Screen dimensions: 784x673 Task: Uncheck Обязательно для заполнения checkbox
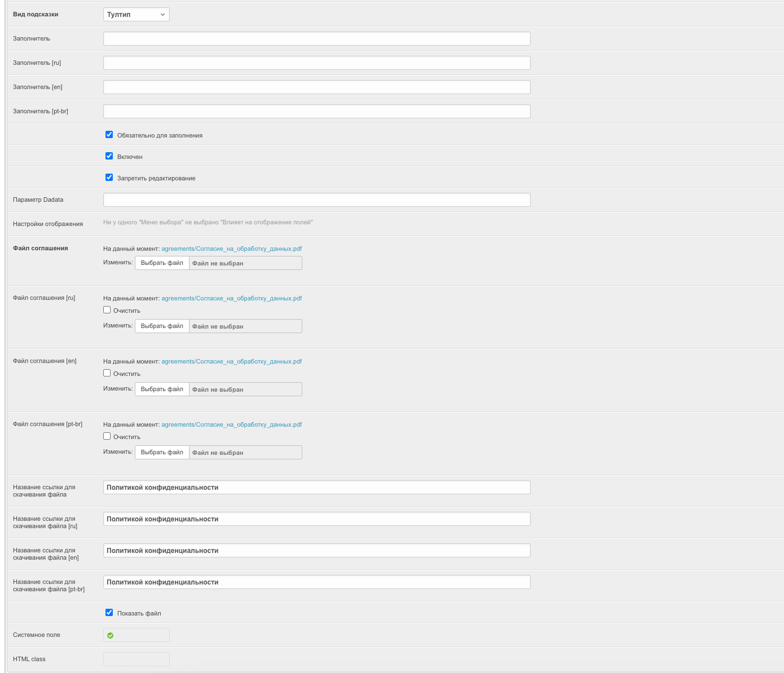pyautogui.click(x=109, y=135)
